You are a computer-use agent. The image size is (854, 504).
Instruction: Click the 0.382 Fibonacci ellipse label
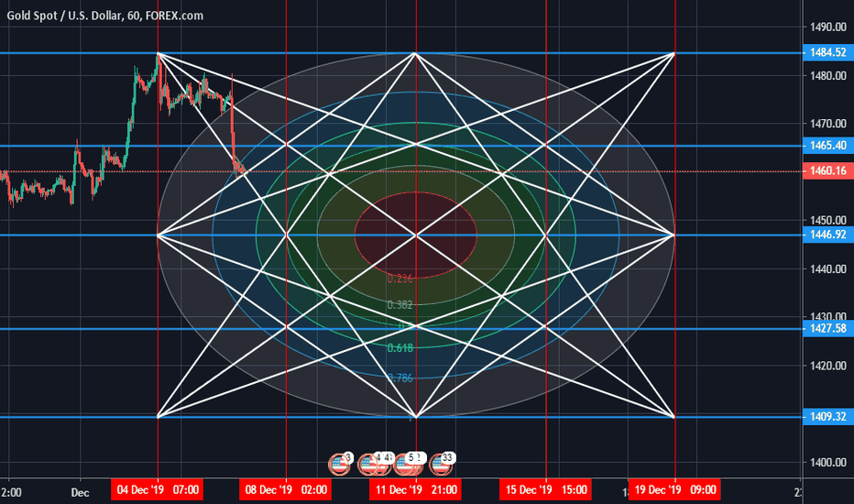coord(399,305)
